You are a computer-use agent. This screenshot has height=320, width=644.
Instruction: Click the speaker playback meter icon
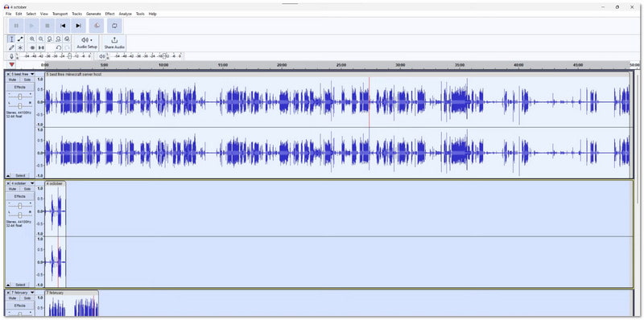tap(102, 56)
